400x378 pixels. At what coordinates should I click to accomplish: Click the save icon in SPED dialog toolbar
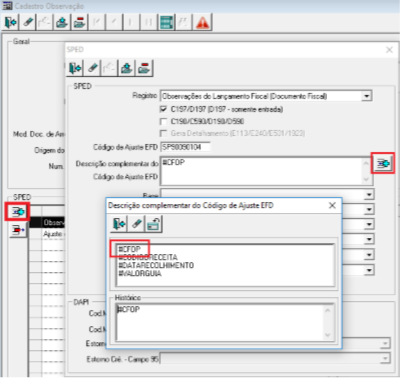[127, 68]
